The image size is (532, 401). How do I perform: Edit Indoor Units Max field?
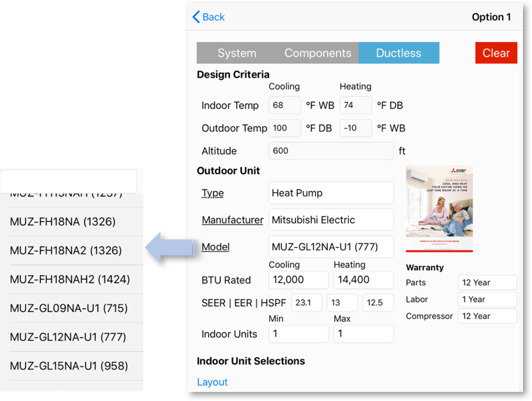click(x=364, y=334)
